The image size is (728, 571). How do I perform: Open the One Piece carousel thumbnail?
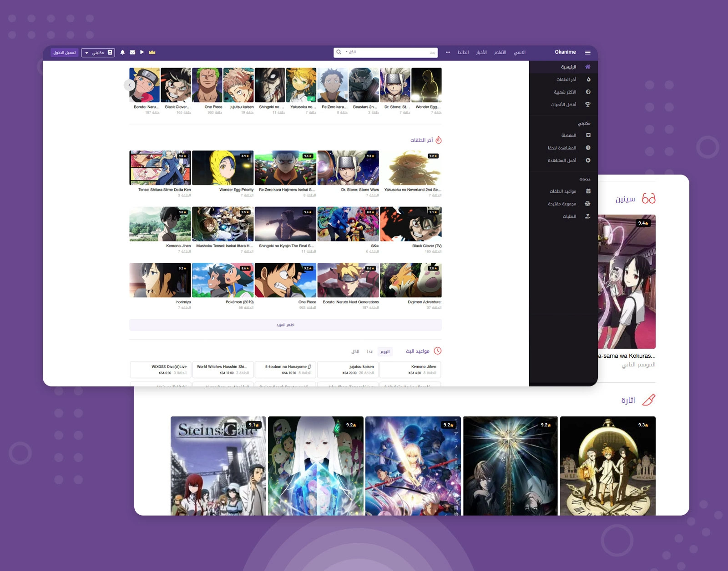207,85
